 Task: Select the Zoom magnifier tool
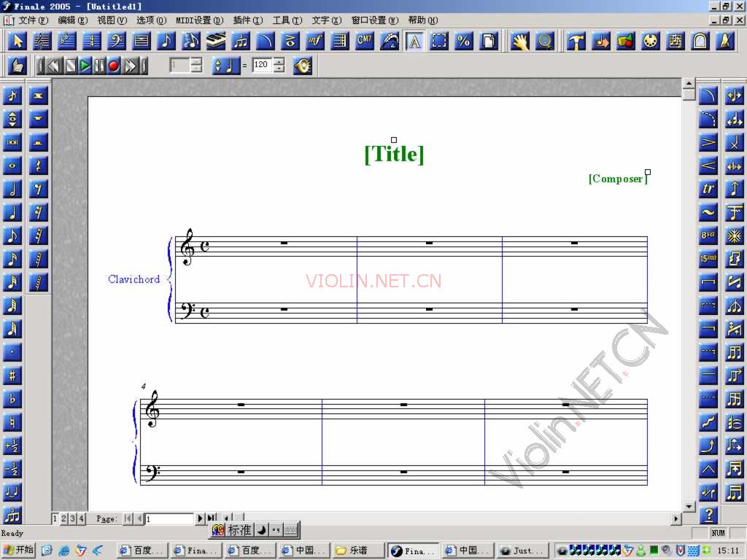[544, 42]
